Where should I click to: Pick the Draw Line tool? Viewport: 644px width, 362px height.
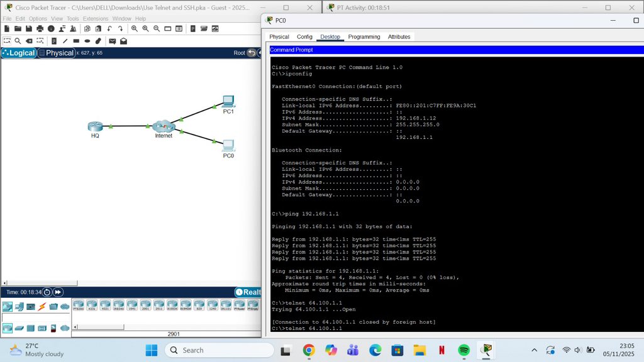click(65, 41)
